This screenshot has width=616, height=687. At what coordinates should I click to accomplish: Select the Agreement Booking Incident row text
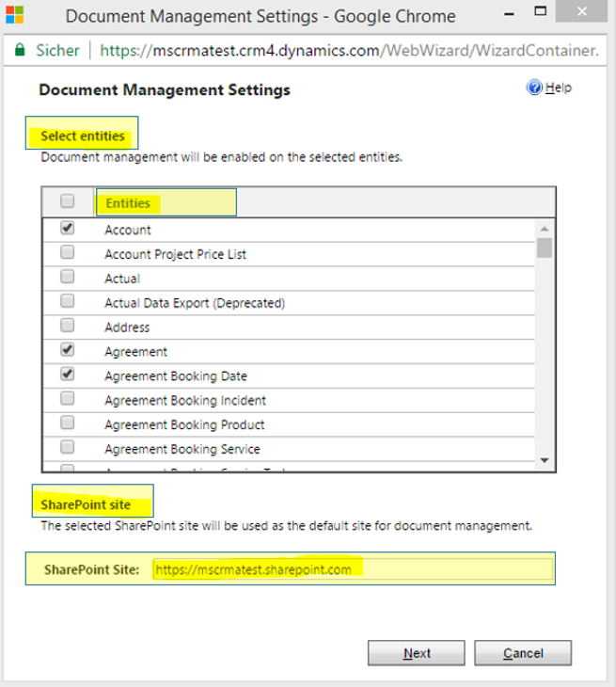click(184, 401)
